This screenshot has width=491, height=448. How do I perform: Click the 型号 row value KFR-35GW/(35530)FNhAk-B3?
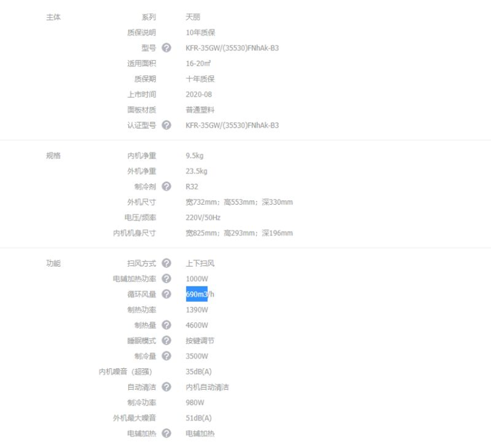coord(232,48)
